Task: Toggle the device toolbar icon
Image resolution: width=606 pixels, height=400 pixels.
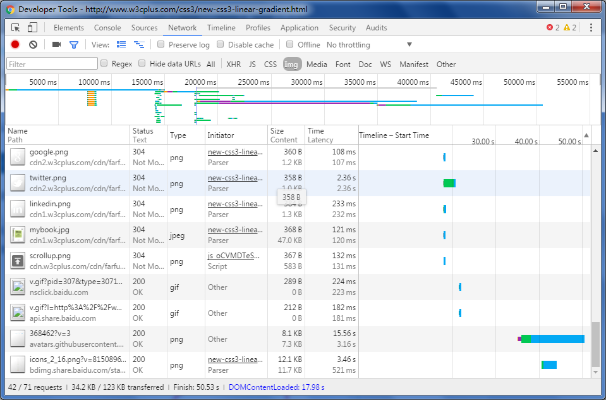Action: pyautogui.click(x=35, y=28)
